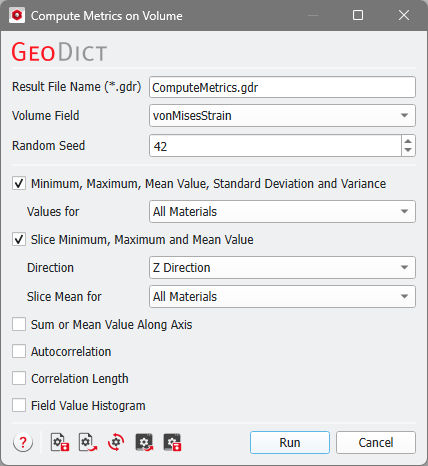The width and height of the screenshot is (428, 466).
Task: Click the Cancel button
Action: (376, 443)
